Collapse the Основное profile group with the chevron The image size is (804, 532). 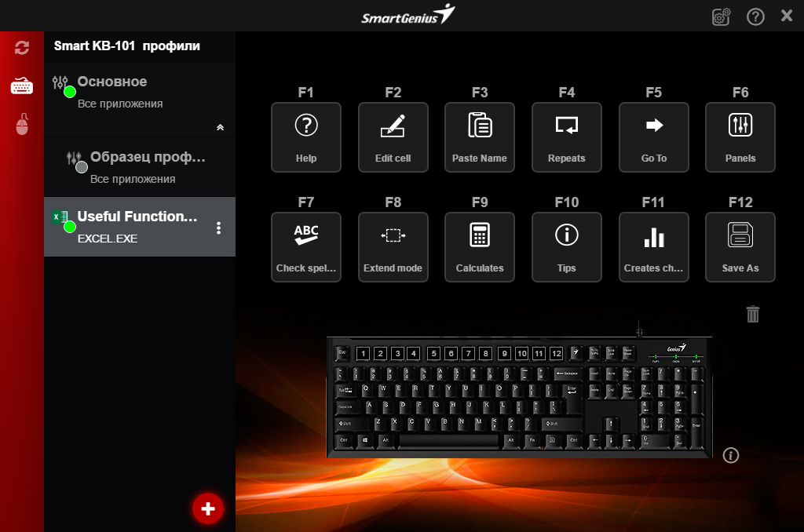[220, 127]
